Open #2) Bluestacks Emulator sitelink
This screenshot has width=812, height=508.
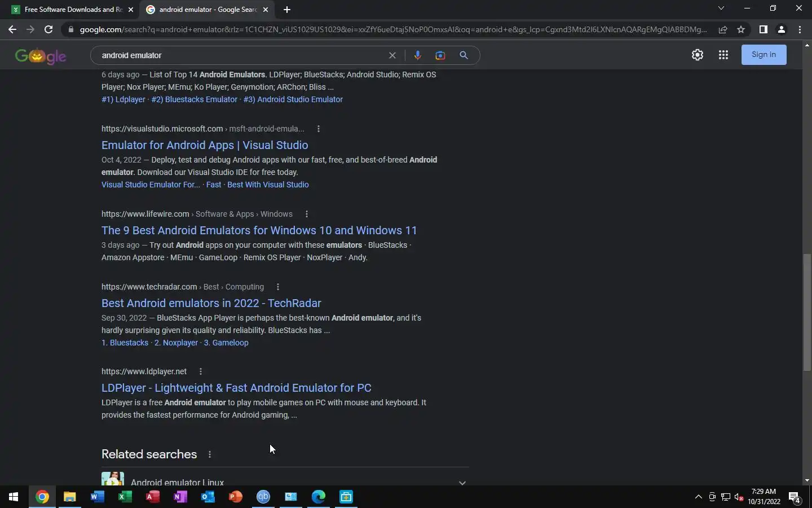[195, 99]
